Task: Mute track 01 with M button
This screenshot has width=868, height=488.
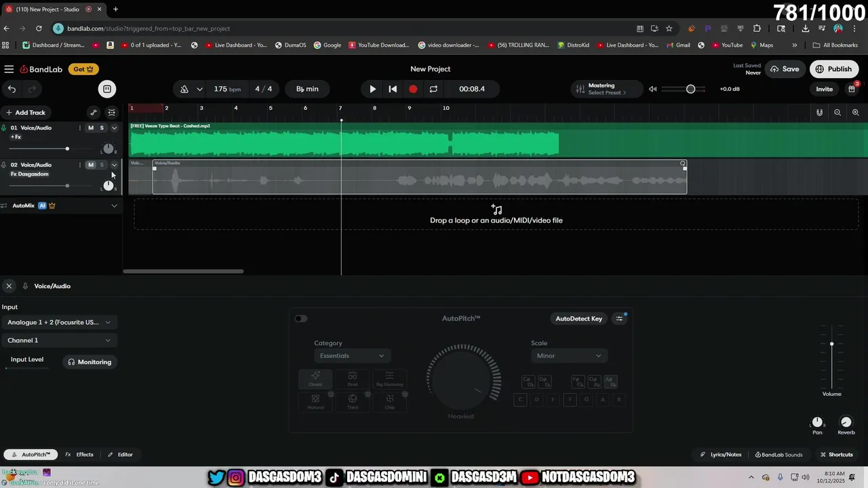Action: [x=91, y=128]
